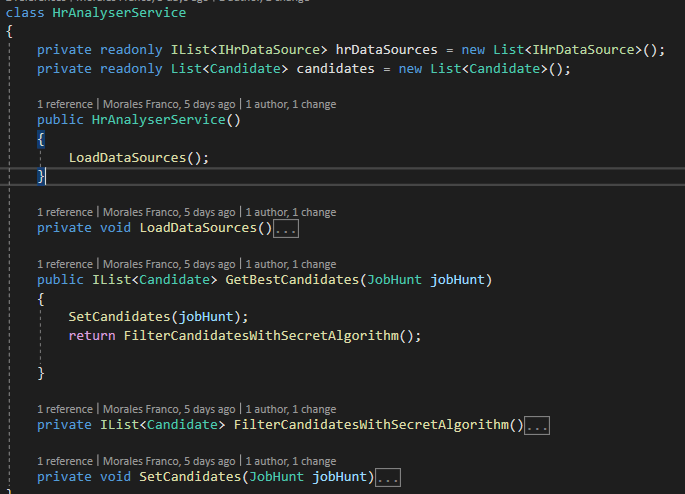Image resolution: width=685 pixels, height=494 pixels.
Task: Click the class keyword before HrAnalyserService
Action: [x=25, y=13]
